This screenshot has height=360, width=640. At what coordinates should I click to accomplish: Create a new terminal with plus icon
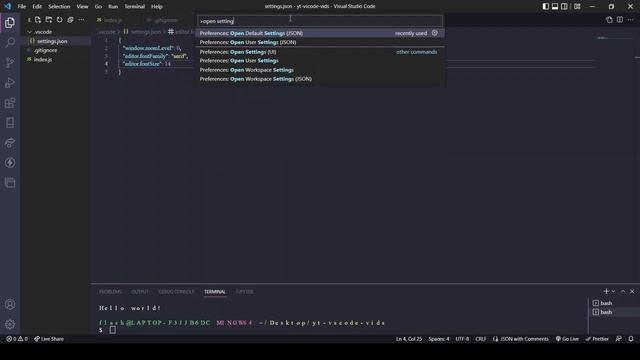click(606, 291)
